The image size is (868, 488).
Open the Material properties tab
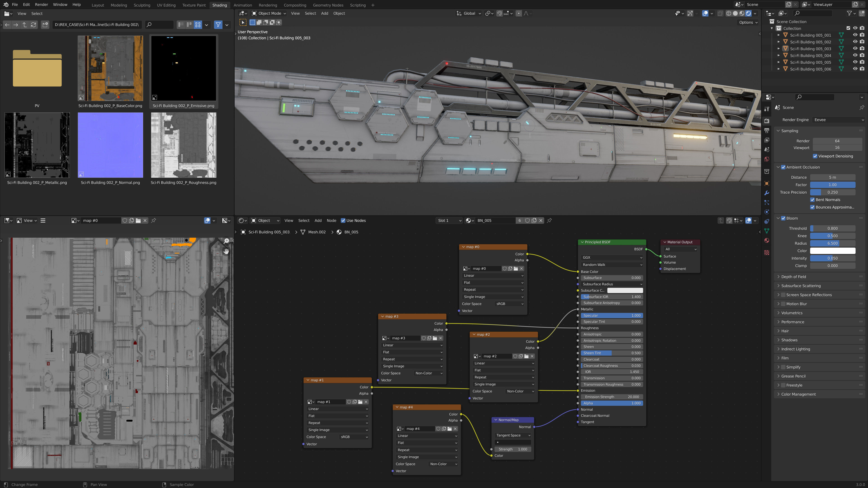[x=767, y=240]
